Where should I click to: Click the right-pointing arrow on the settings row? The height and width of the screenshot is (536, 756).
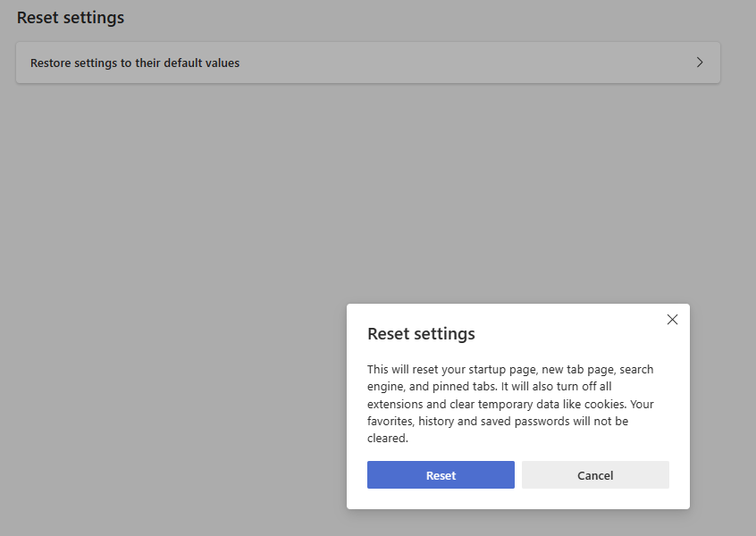(x=700, y=63)
